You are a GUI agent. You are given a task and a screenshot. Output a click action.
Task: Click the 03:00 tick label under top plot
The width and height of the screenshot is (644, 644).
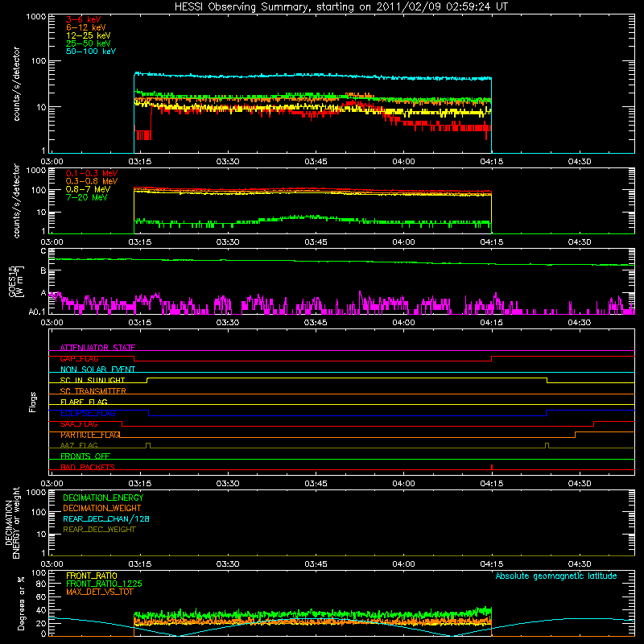[x=52, y=162]
